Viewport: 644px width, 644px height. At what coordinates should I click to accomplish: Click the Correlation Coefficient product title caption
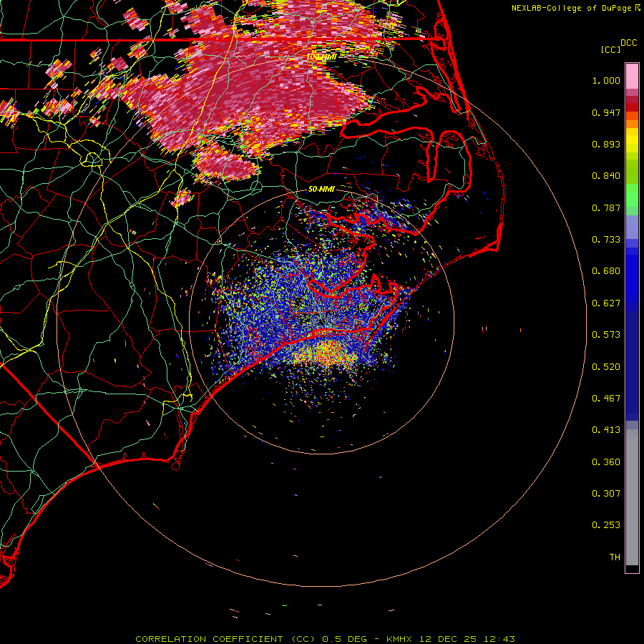[225, 639]
